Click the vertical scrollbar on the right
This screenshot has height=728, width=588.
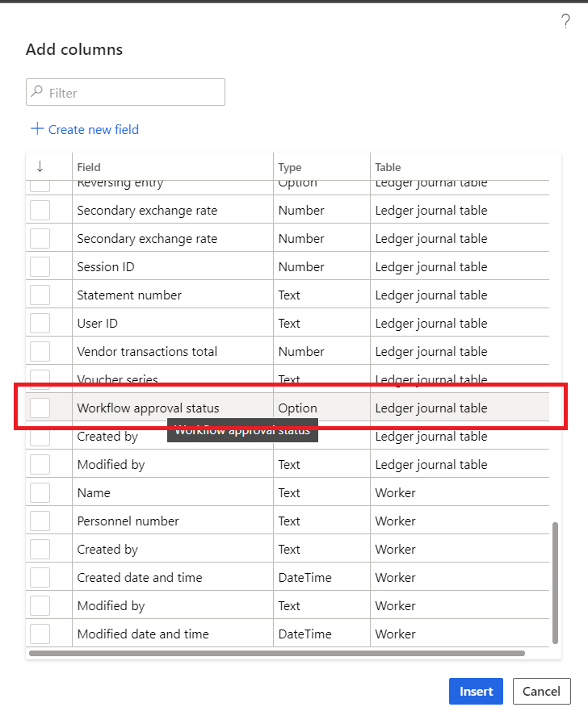(555, 581)
